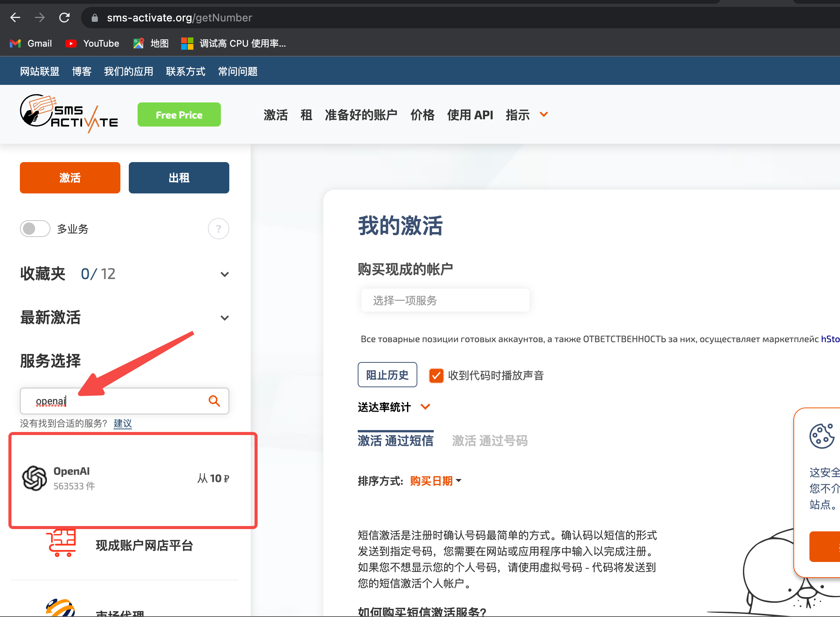This screenshot has height=617, width=840.
Task: Click the 从 10 ₽ price text
Action: pyautogui.click(x=213, y=479)
